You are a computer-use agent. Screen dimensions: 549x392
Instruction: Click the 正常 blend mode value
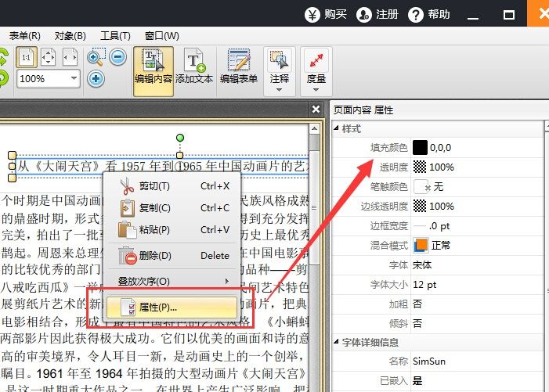[441, 246]
